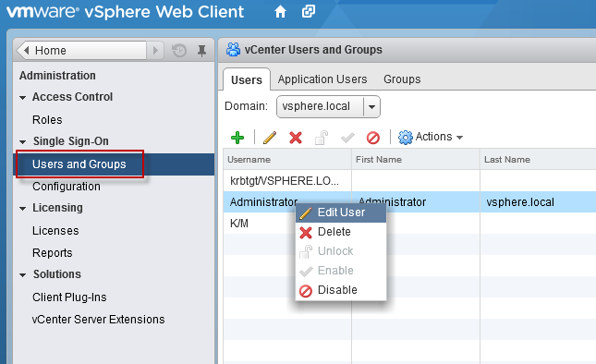This screenshot has width=596, height=364.
Task: Switch to the Groups tab
Action: (402, 79)
